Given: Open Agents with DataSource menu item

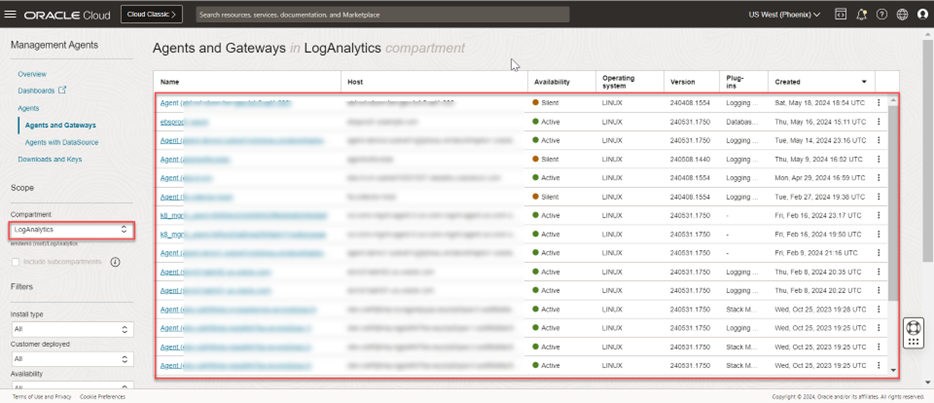Looking at the screenshot, I should click(x=61, y=143).
